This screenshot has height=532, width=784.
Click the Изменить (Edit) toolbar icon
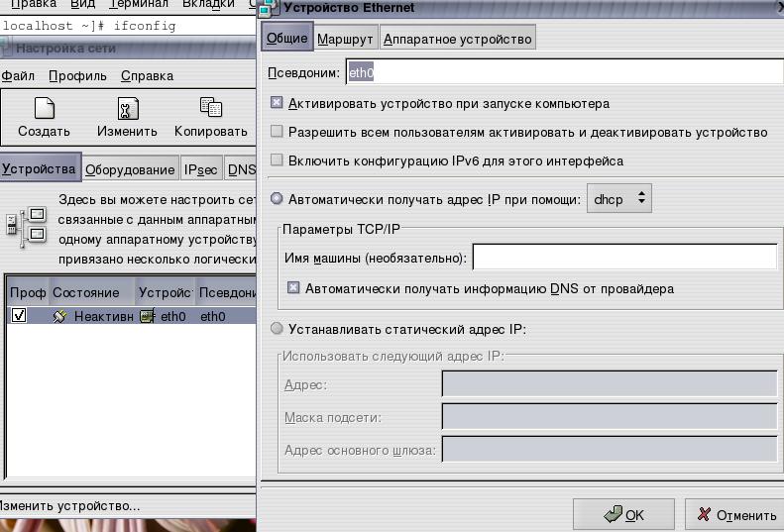click(127, 108)
